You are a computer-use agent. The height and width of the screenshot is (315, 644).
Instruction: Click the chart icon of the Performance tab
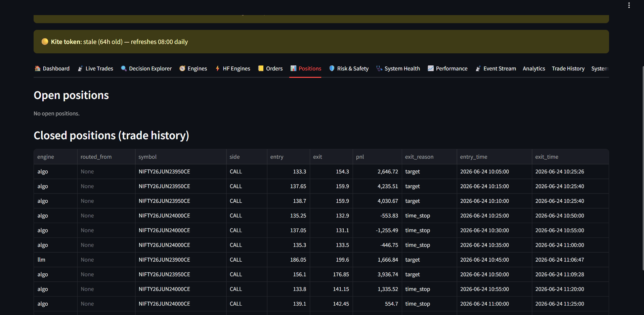tap(431, 68)
